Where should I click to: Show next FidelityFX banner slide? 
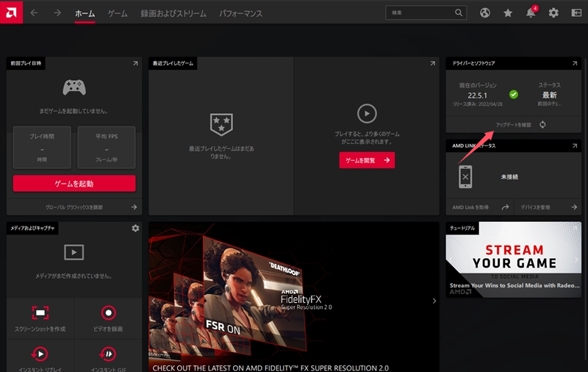pyautogui.click(x=434, y=301)
